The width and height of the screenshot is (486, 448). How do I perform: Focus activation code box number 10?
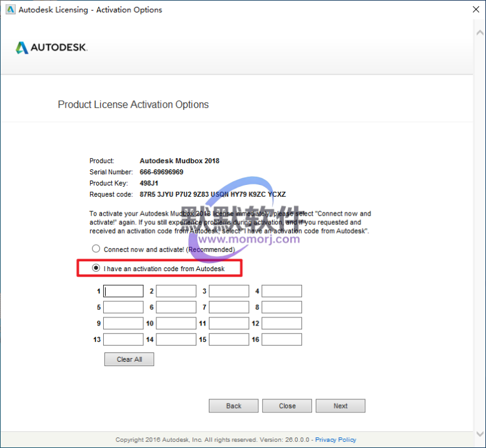pyautogui.click(x=176, y=324)
